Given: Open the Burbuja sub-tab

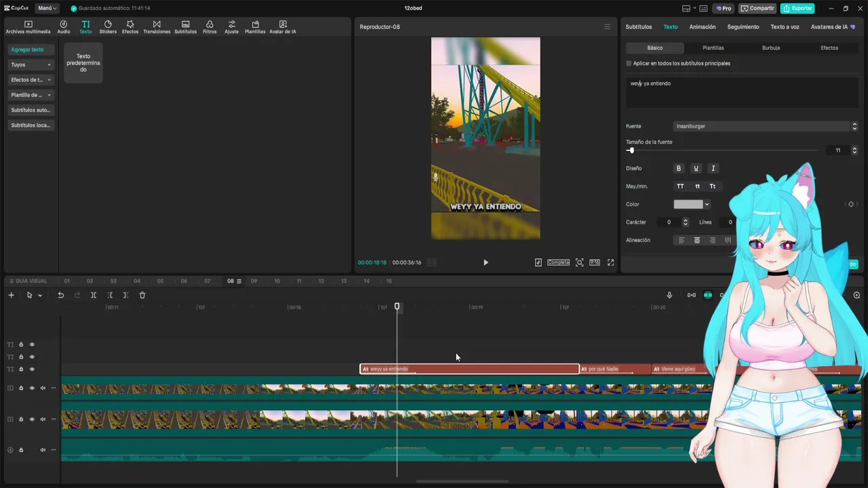Looking at the screenshot, I should (x=771, y=48).
